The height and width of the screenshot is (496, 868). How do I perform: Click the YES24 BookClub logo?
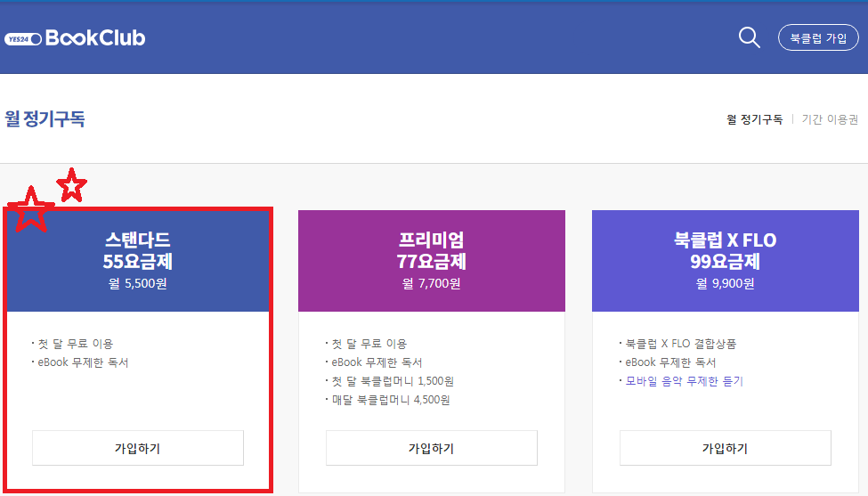pos(76,37)
